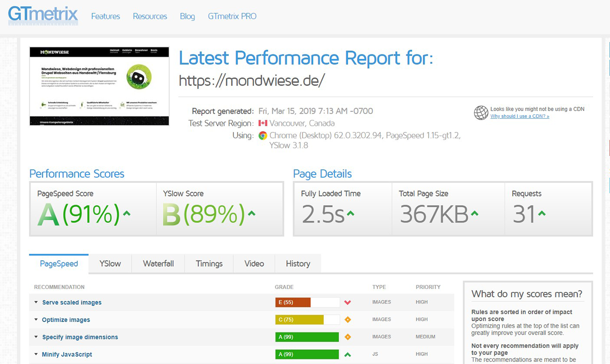
Task: Click the PRIORITY column header
Action: pyautogui.click(x=428, y=287)
